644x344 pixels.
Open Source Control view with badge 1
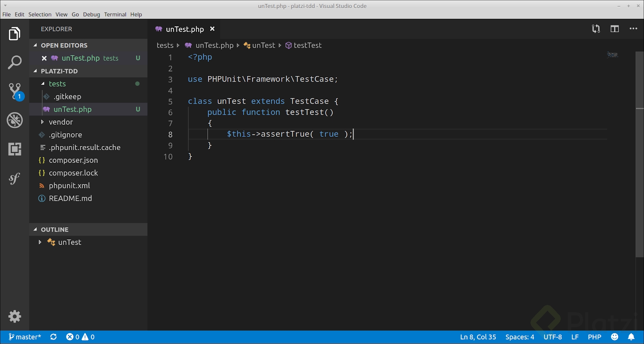click(16, 92)
